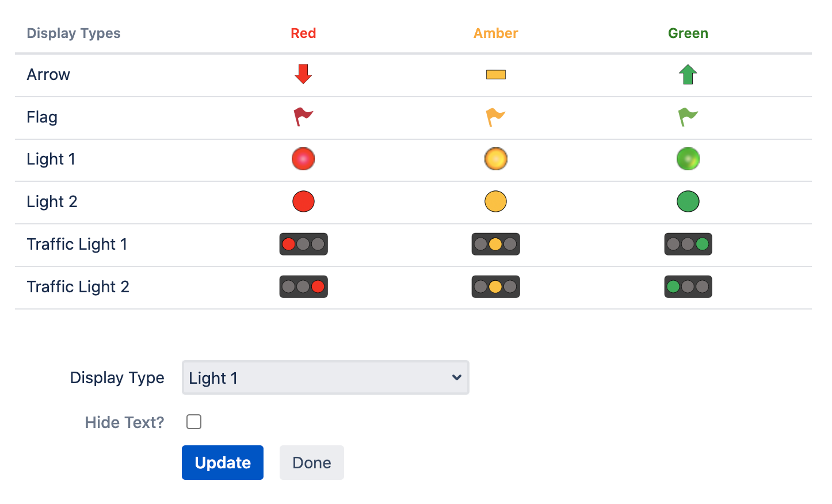
Task: Click the red down arrow icon
Action: pyautogui.click(x=303, y=74)
